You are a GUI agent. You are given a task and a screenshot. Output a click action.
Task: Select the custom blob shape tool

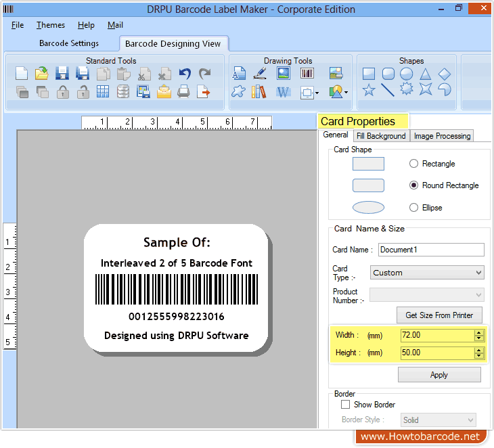[238, 91]
